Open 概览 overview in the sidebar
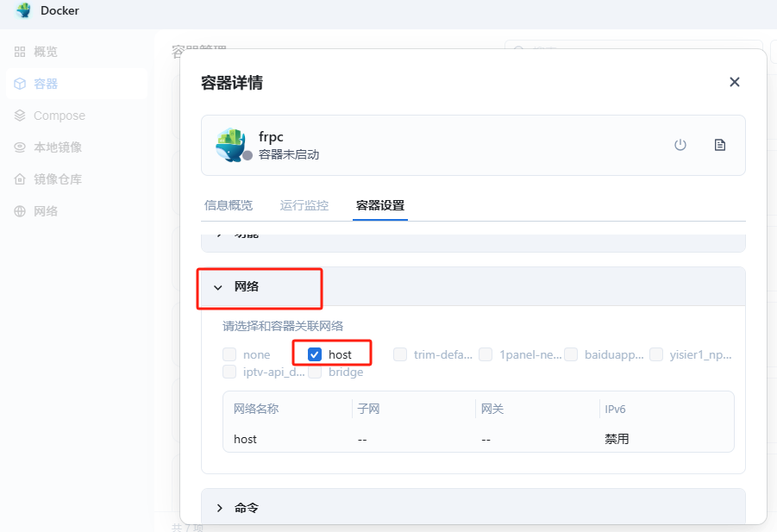Viewport: 777px width, 532px height. [45, 52]
